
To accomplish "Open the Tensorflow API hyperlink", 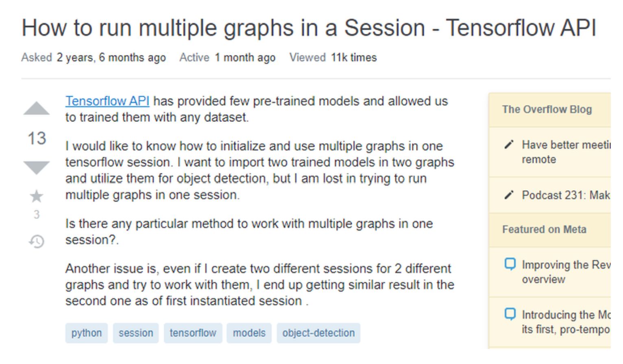I will tap(107, 101).
